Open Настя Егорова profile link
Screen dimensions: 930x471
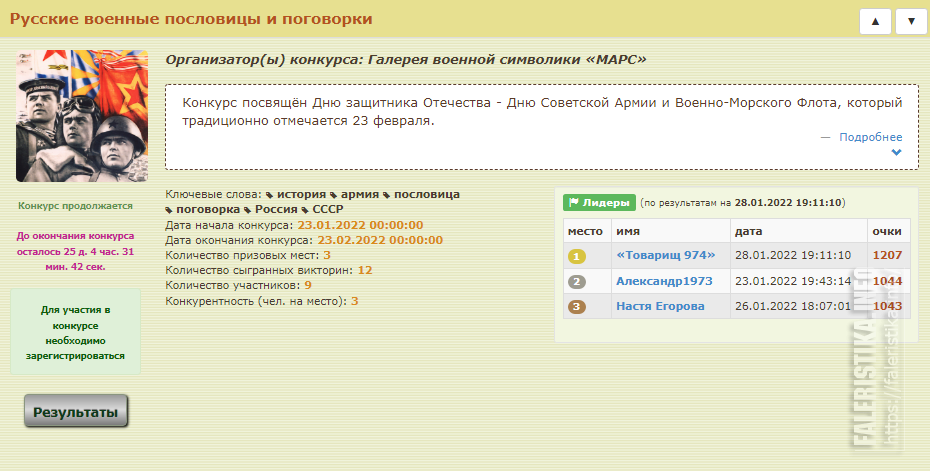[x=660, y=306]
